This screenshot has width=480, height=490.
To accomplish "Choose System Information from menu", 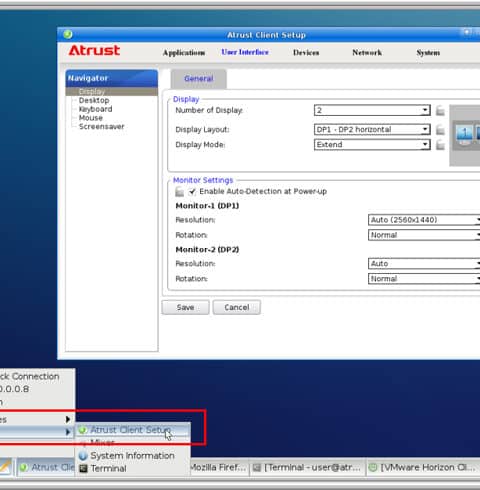I will point(133,456).
